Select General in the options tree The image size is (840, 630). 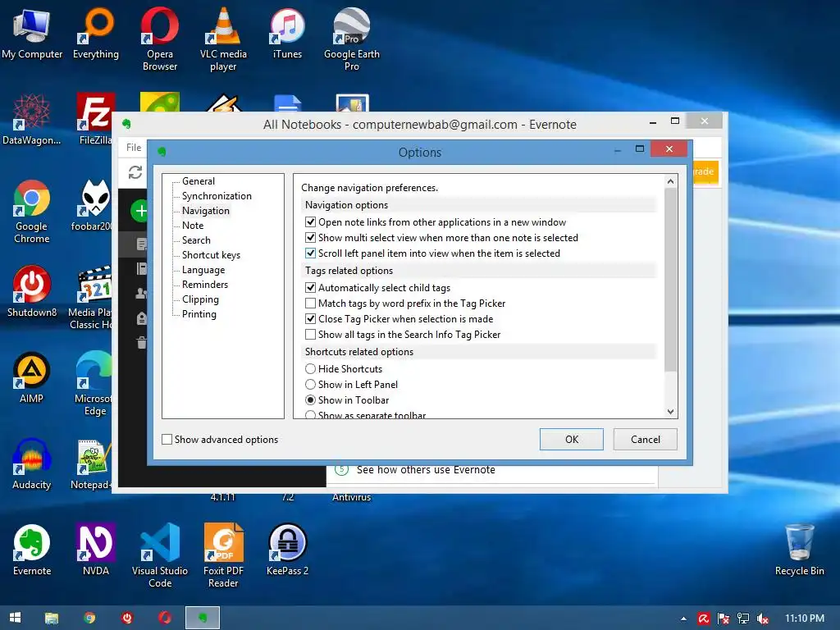tap(199, 181)
